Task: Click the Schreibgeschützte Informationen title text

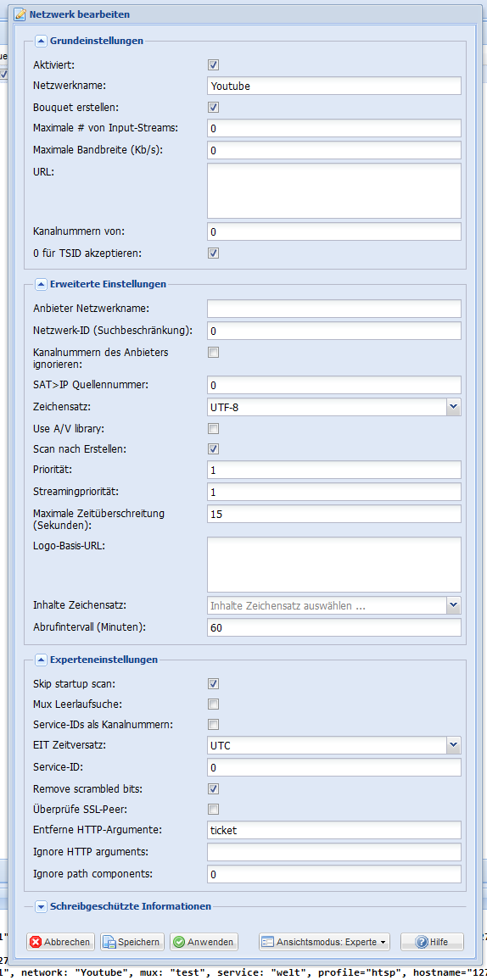Action: pyautogui.click(x=131, y=906)
